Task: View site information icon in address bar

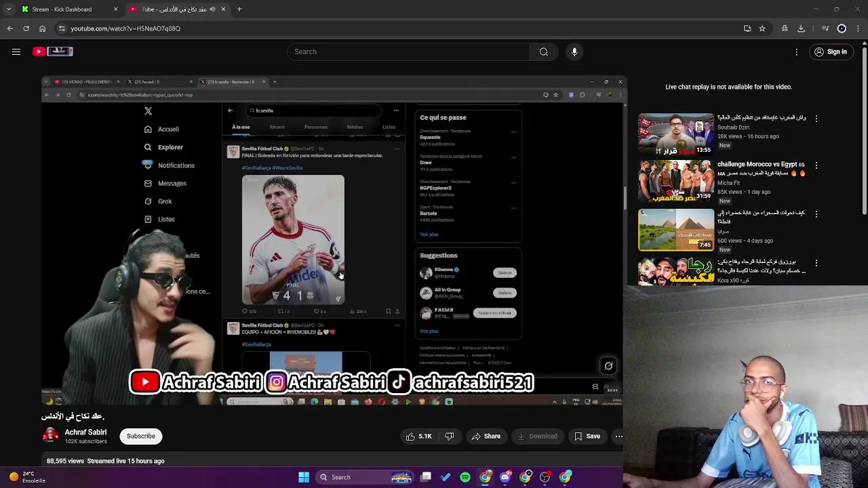Action: 62,28
